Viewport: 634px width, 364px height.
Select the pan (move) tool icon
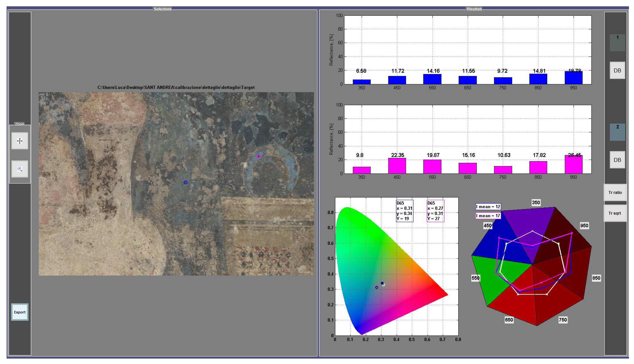20,141
